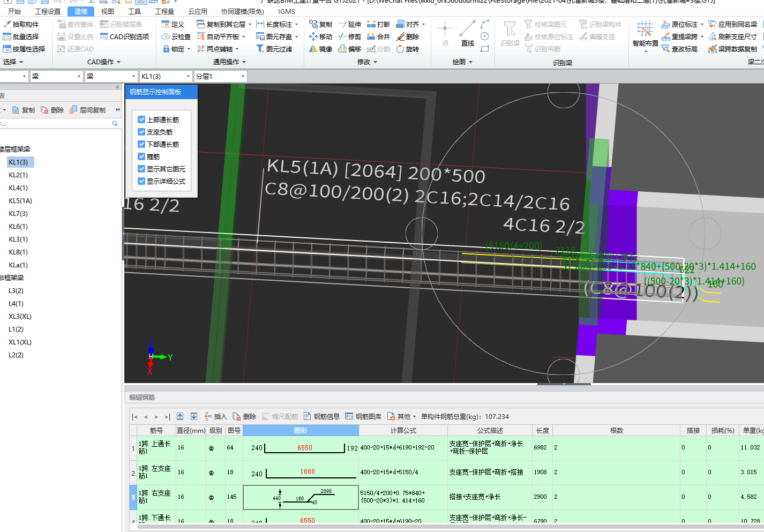Expand the 对齐 align dropdown

click(x=423, y=24)
